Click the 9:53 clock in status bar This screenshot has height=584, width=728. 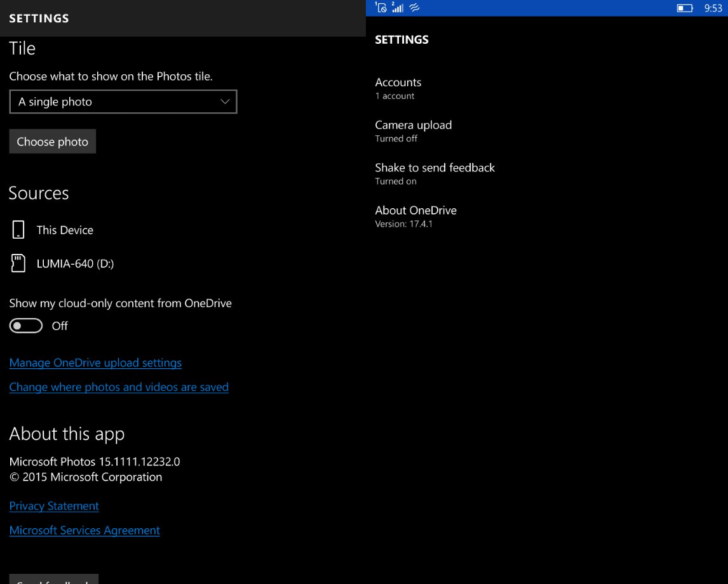point(713,8)
